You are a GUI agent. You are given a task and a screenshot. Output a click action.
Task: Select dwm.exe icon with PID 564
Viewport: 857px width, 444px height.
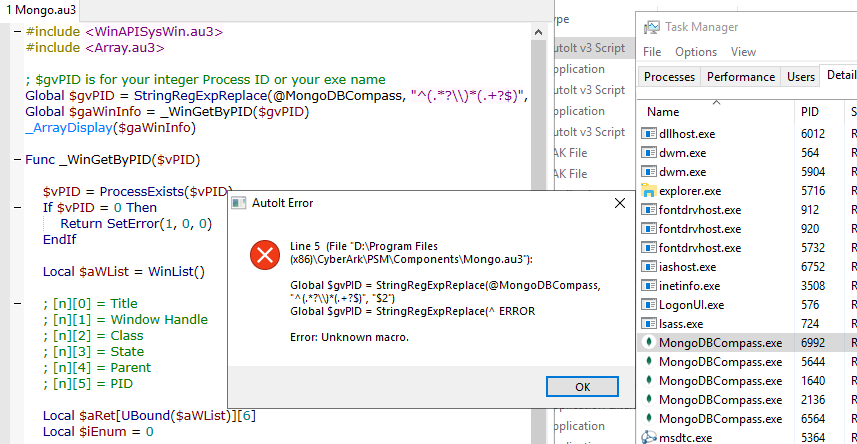click(649, 153)
